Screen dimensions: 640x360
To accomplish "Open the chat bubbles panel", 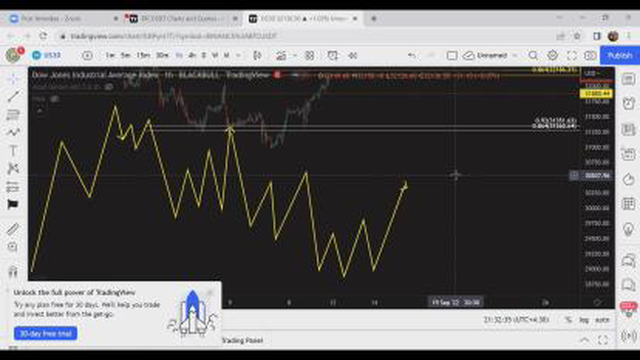I will point(629,260).
